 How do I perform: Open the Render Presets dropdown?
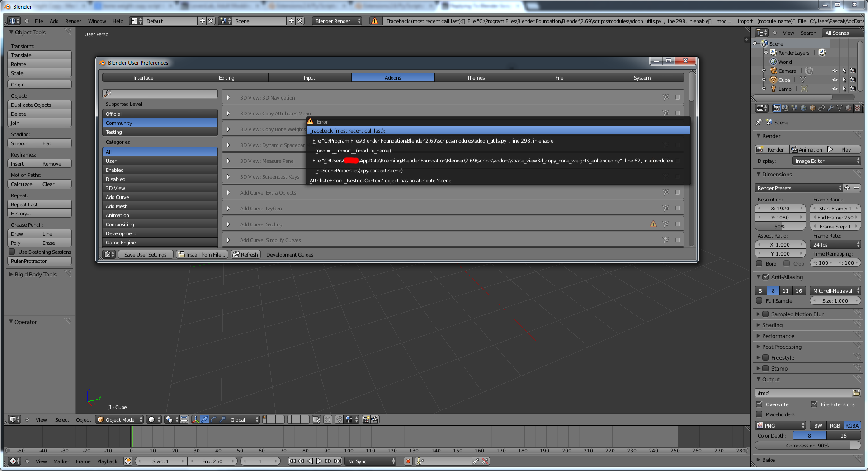(799, 188)
